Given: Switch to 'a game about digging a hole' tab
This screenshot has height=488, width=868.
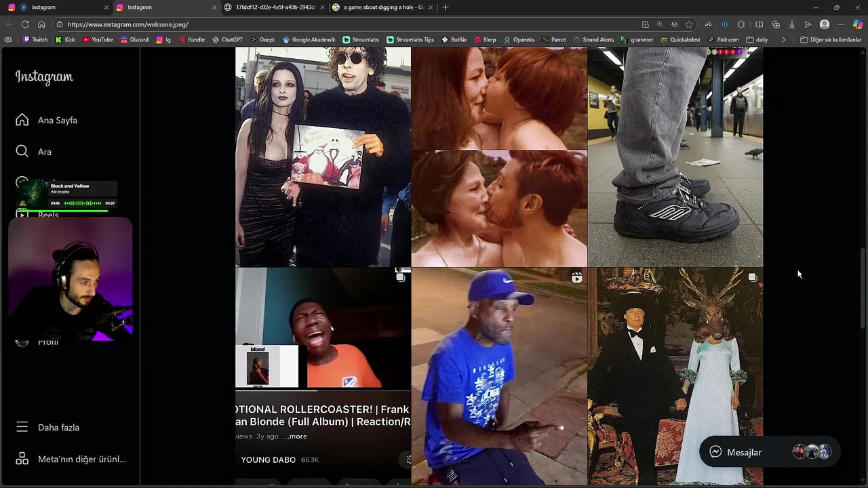Looking at the screenshot, I should (x=383, y=7).
